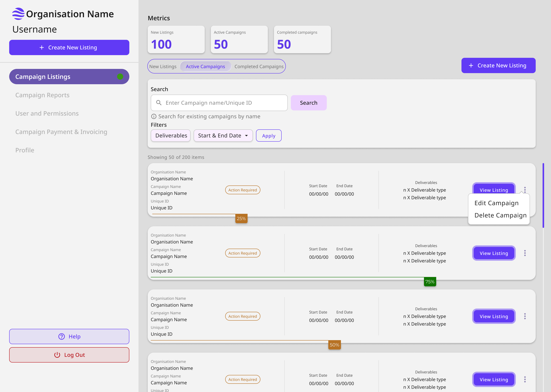Click View Listing on the 75% campaign
Viewport: 551px width, 392px height.
[494, 253]
